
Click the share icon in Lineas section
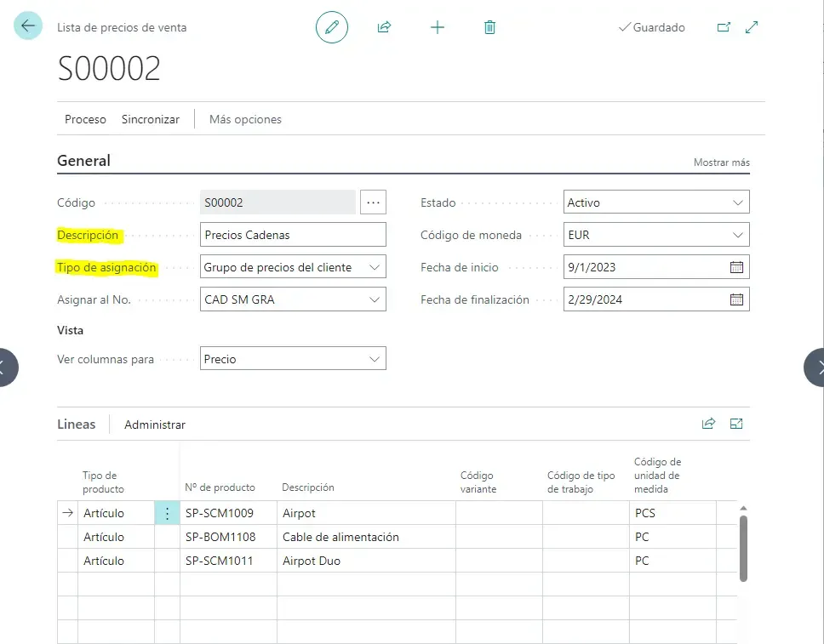708,424
